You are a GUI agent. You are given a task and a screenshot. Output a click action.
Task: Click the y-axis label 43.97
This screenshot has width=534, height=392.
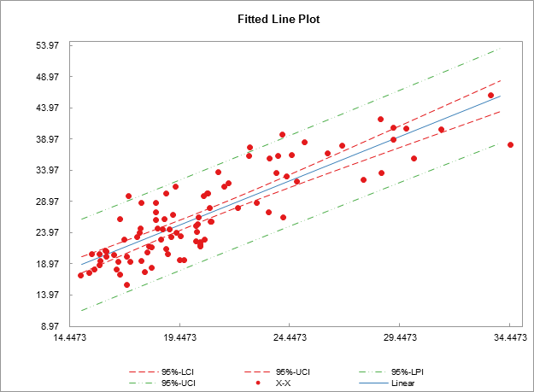coord(47,108)
